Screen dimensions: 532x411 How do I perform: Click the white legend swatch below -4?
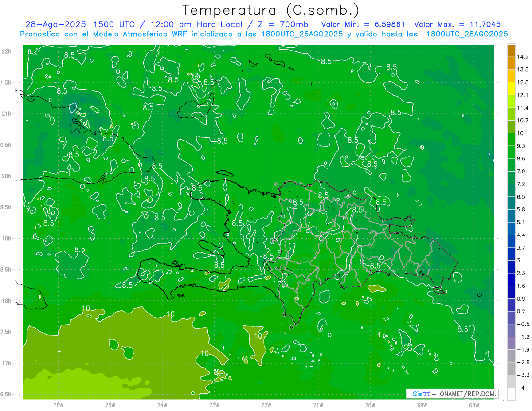511,394
